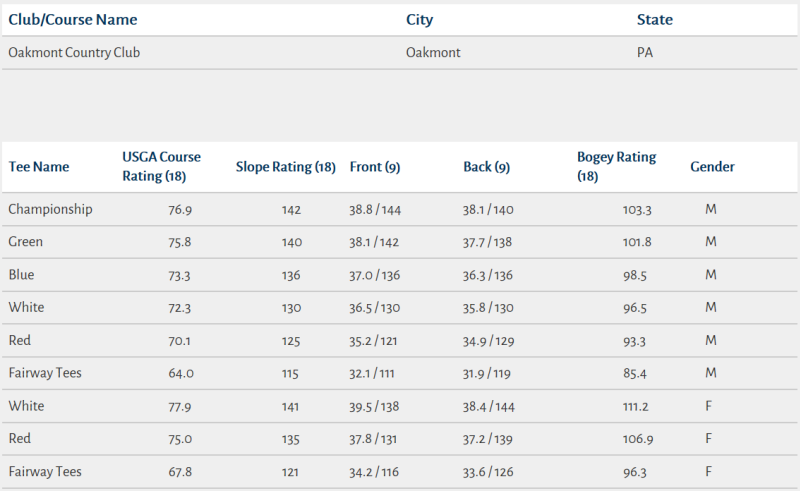The width and height of the screenshot is (800, 491).
Task: Click bogey rating 96.5
Action: [x=635, y=308]
